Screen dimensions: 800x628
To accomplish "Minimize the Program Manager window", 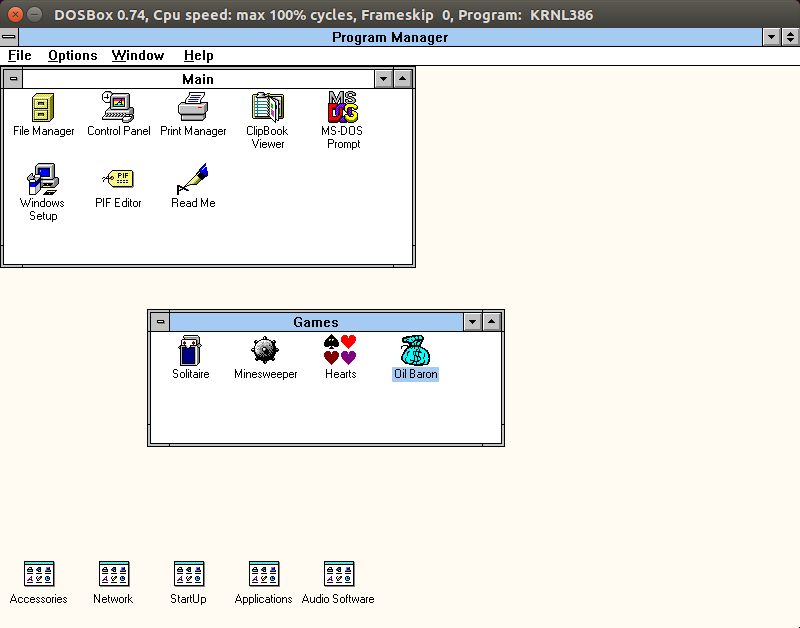I will point(771,37).
